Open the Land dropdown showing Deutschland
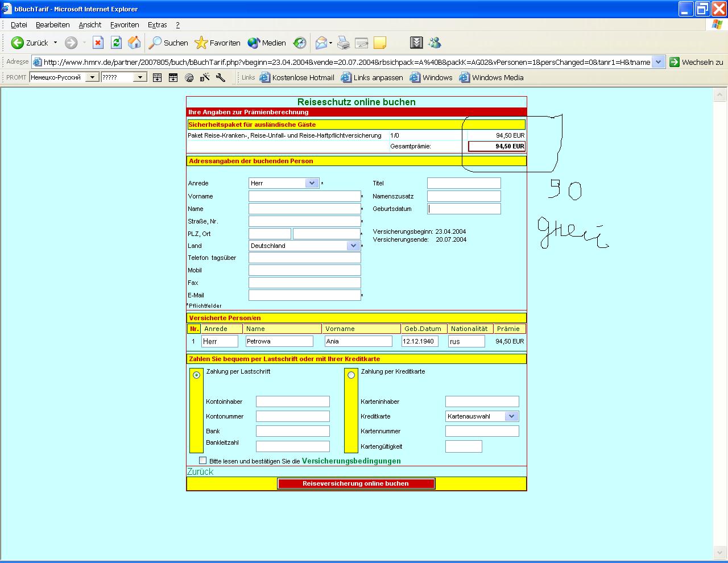Screen dimensions: 728x563 [x=353, y=246]
